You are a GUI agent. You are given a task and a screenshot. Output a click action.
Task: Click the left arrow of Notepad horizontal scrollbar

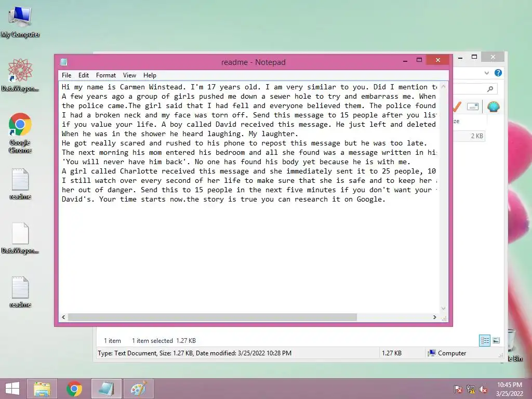[x=63, y=317]
